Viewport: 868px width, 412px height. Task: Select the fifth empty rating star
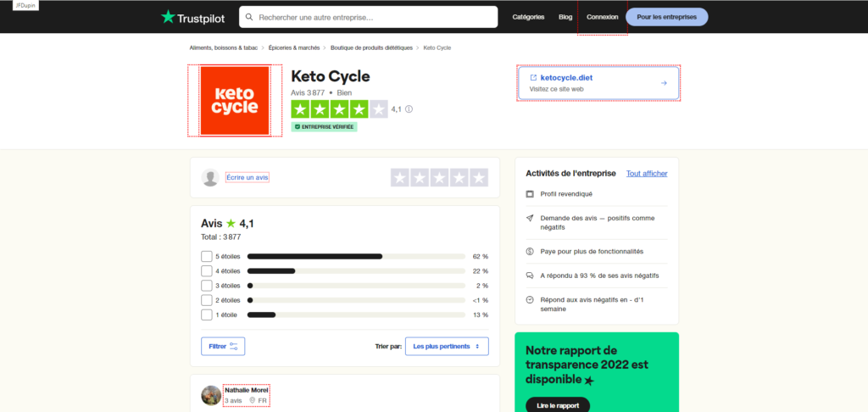pos(479,177)
